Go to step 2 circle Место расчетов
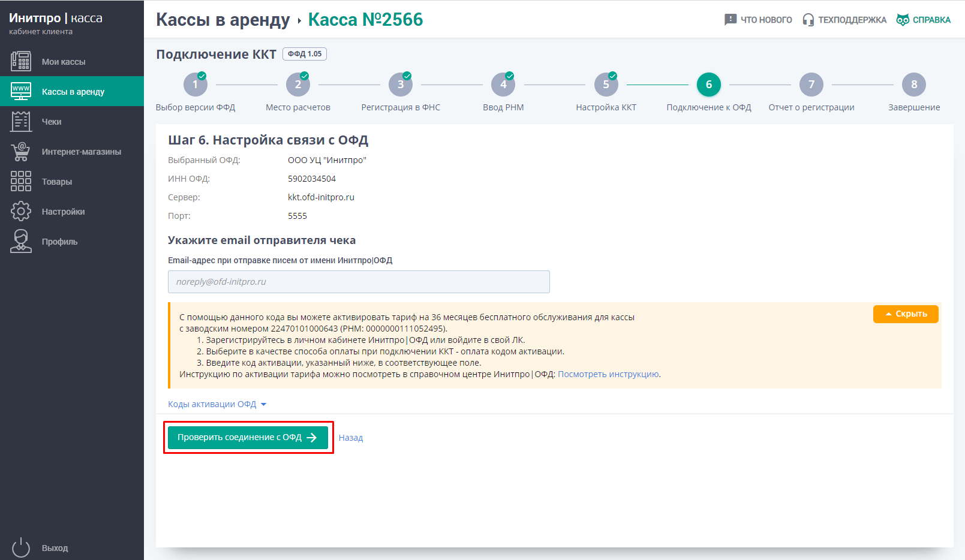 [298, 85]
